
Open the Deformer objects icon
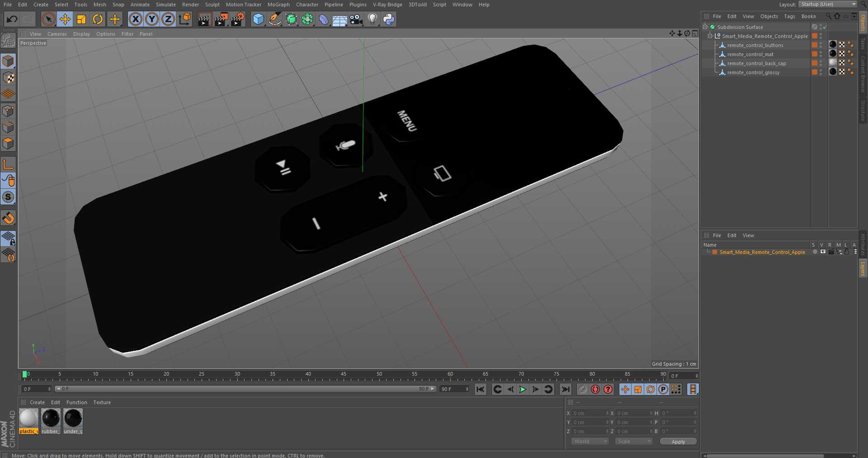coord(324,19)
